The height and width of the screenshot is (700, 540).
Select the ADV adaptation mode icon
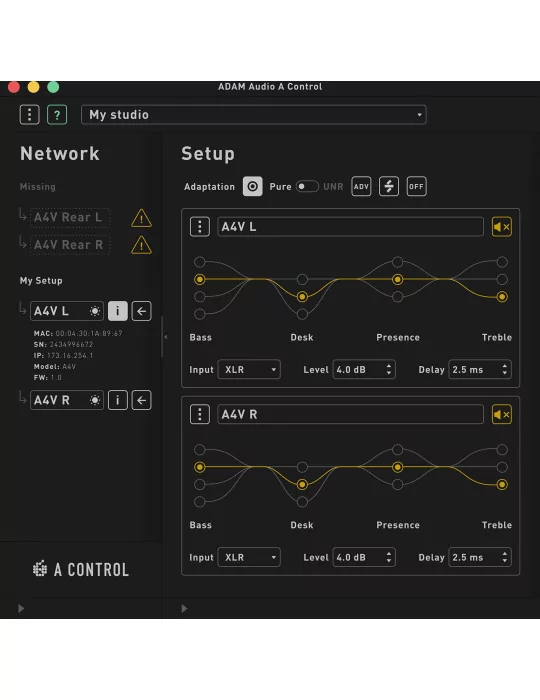pyautogui.click(x=361, y=187)
